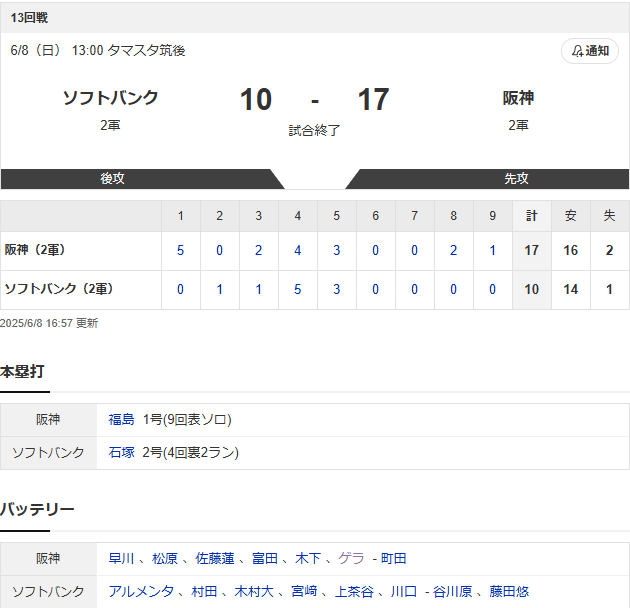Click the バッテリー section heading

[37, 510]
